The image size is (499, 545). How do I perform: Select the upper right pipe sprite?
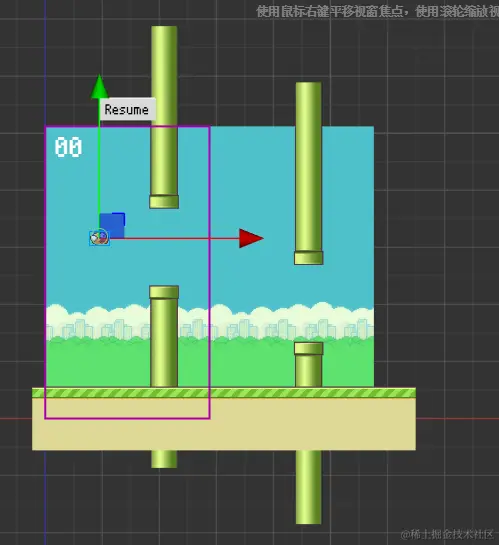309,173
